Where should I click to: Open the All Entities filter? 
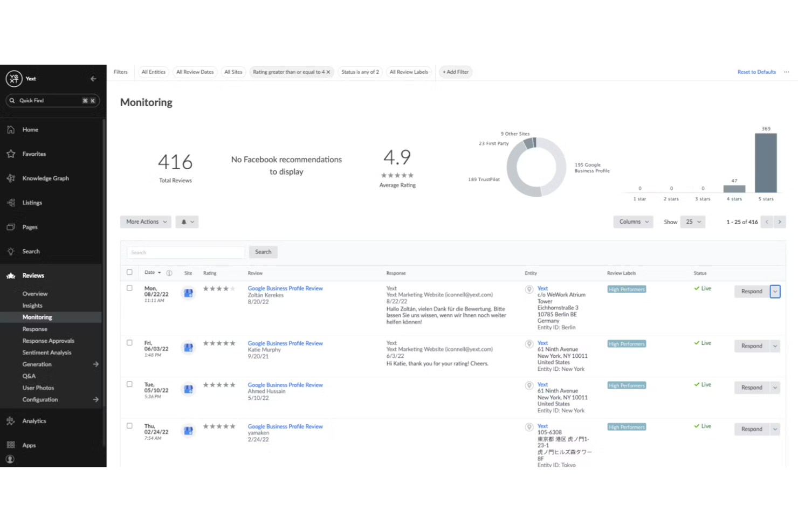click(154, 72)
